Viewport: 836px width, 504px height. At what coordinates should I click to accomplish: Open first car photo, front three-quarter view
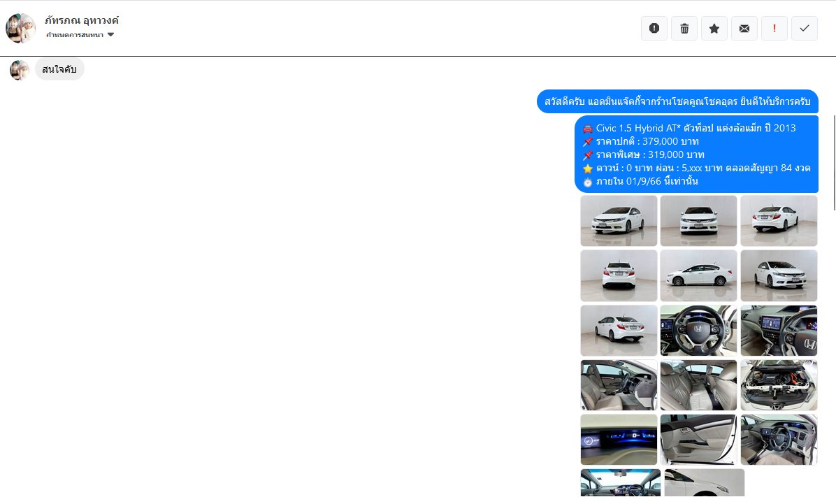(x=619, y=221)
